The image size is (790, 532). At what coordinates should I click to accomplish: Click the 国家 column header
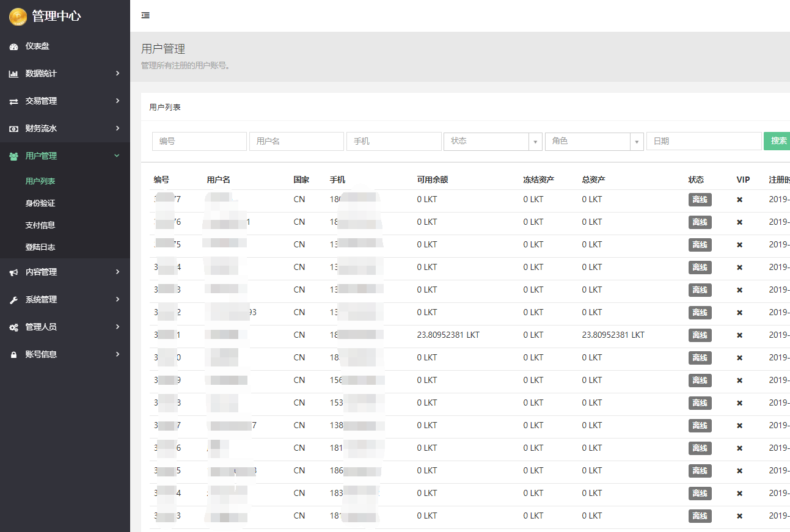coord(301,180)
